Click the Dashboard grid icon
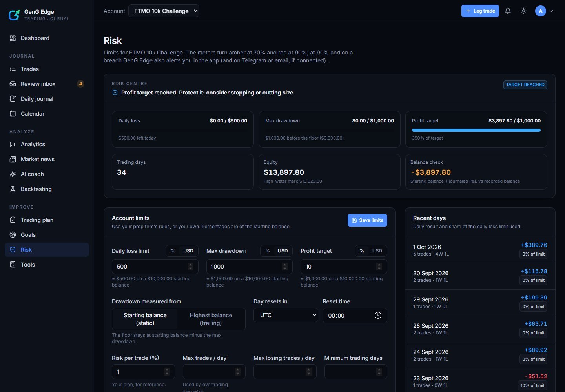The image size is (565, 392). point(13,38)
